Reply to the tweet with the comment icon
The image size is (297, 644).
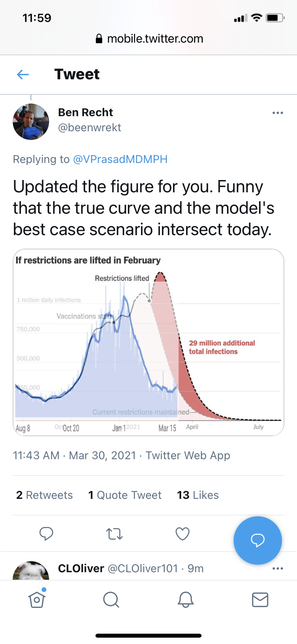pos(46,533)
